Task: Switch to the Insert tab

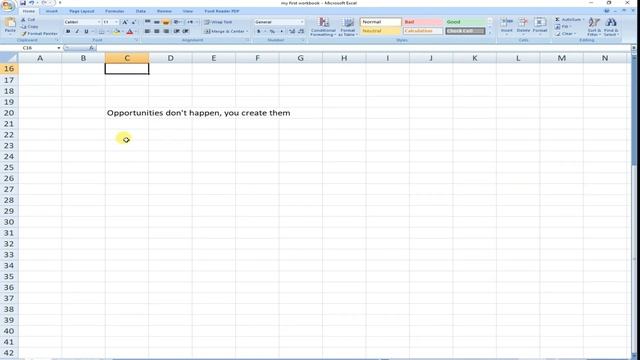Action: (x=51, y=11)
